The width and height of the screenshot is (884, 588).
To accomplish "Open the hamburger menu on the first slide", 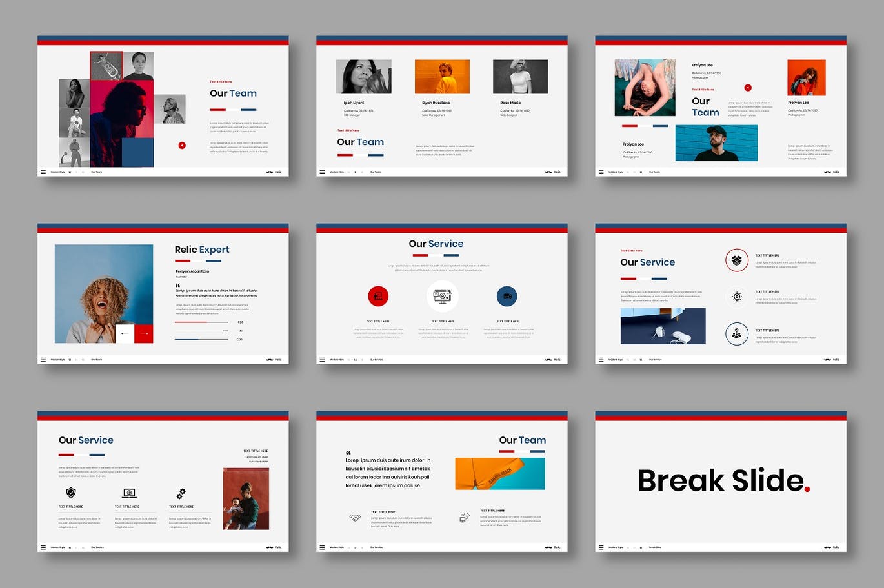I will tap(43, 172).
